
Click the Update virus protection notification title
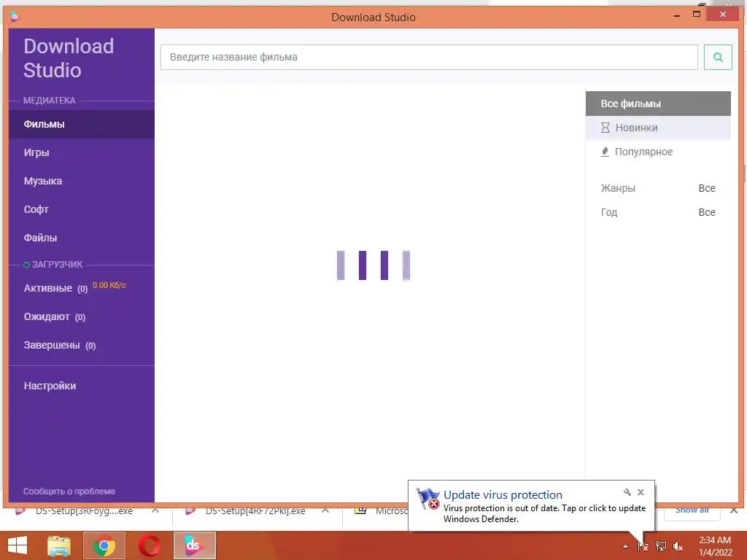[x=503, y=495]
